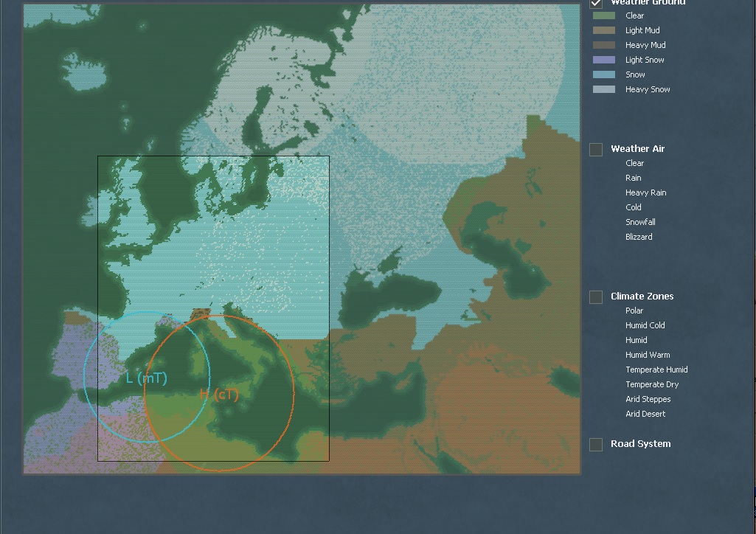Viewport: 756px width, 534px height.
Task: Click the L (mT) low pressure marker
Action: pos(147,378)
